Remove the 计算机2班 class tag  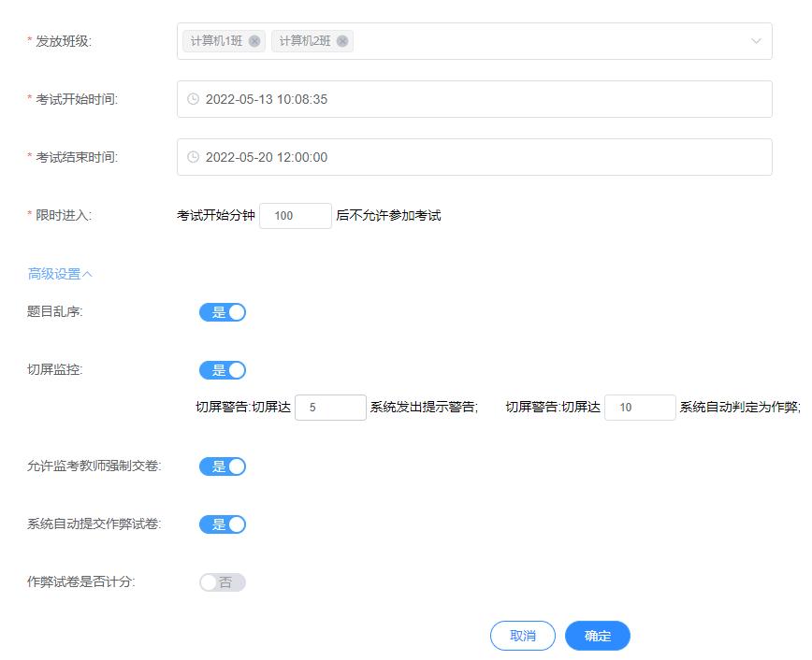coord(343,40)
